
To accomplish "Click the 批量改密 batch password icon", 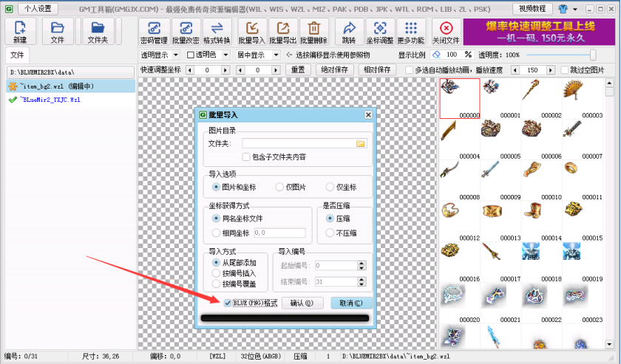I will (x=186, y=32).
